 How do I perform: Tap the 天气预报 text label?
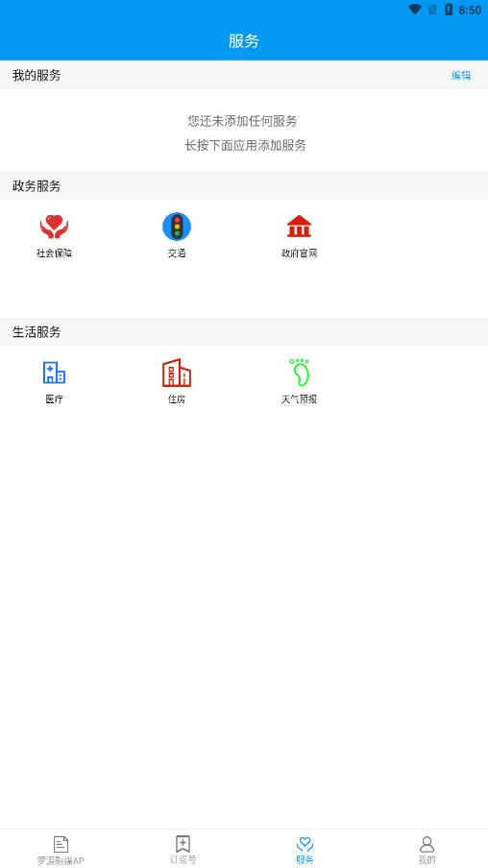point(299,399)
